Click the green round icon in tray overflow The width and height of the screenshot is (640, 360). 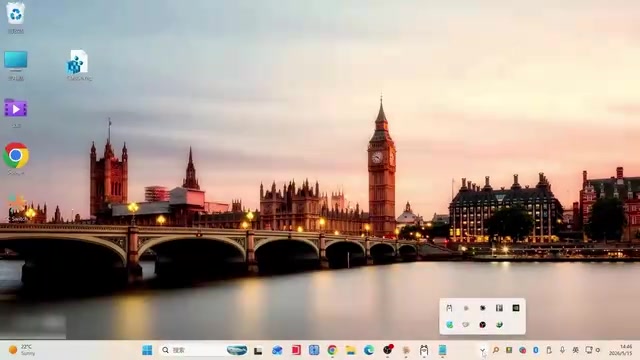coord(499,324)
